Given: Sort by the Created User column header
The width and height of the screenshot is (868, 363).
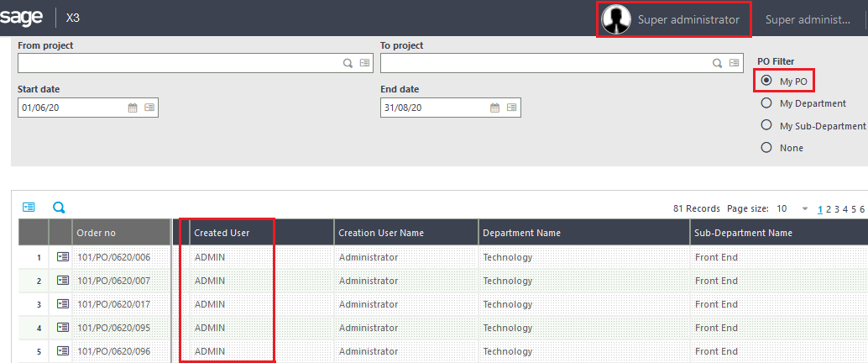Looking at the screenshot, I should (222, 233).
